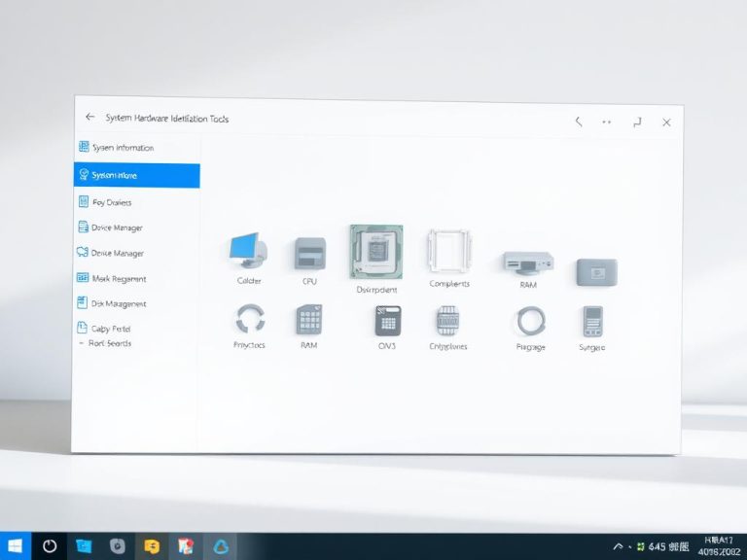The height and width of the screenshot is (560, 747).
Task: Open the ON3 calculator-style icon
Action: pyautogui.click(x=388, y=321)
